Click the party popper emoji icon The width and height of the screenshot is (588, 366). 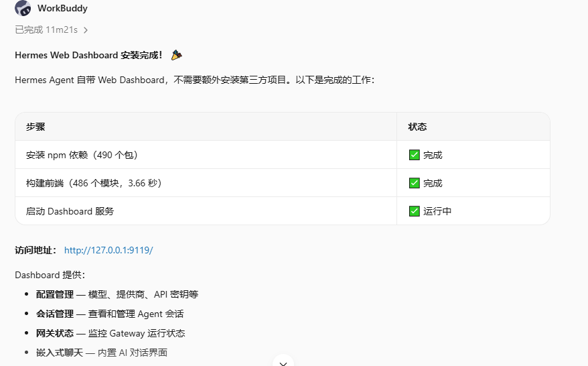(176, 55)
